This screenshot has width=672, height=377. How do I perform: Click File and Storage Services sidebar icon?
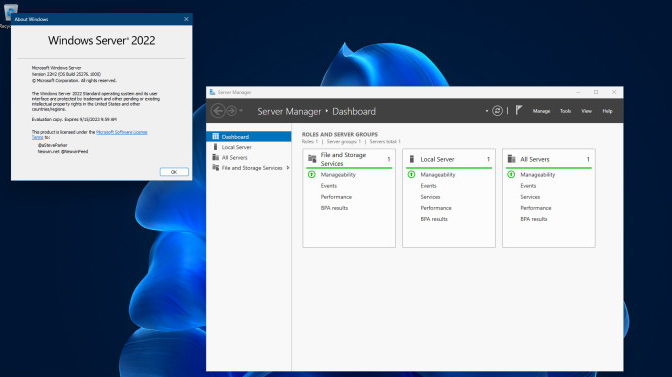click(216, 168)
